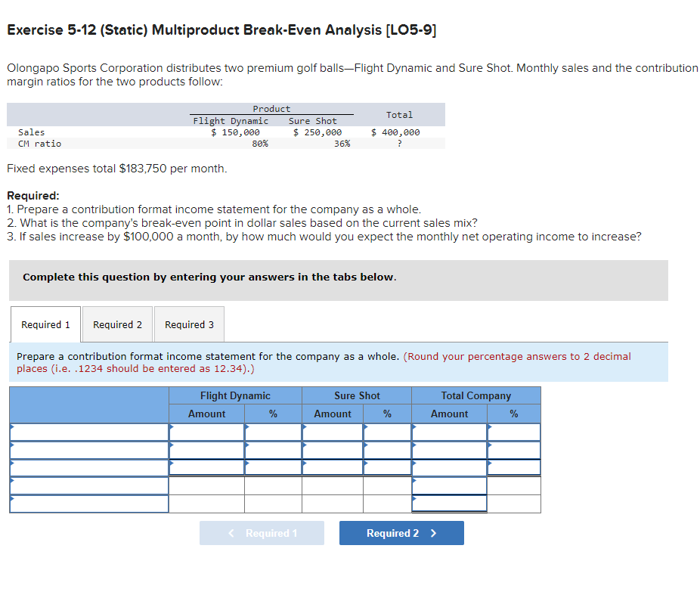Select fourth row label cell in statement table
The width and height of the screenshot is (700, 595).
pyautogui.click(x=89, y=485)
